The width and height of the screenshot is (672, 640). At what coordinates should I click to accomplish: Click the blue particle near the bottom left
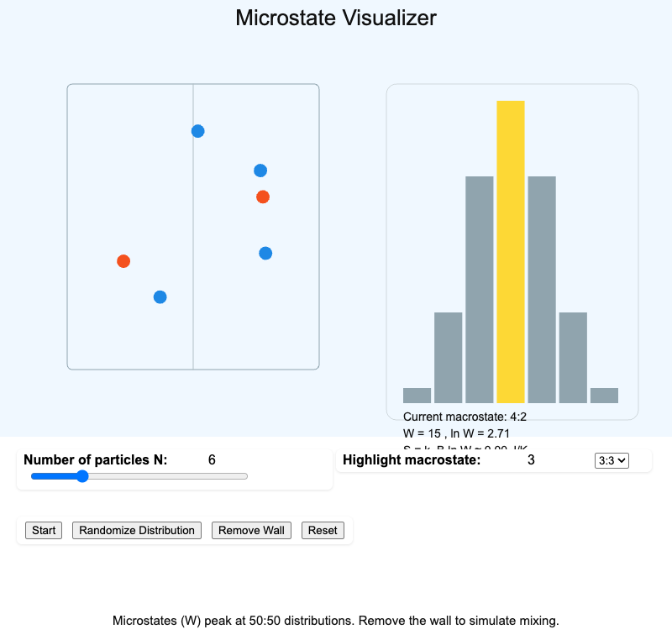(160, 296)
